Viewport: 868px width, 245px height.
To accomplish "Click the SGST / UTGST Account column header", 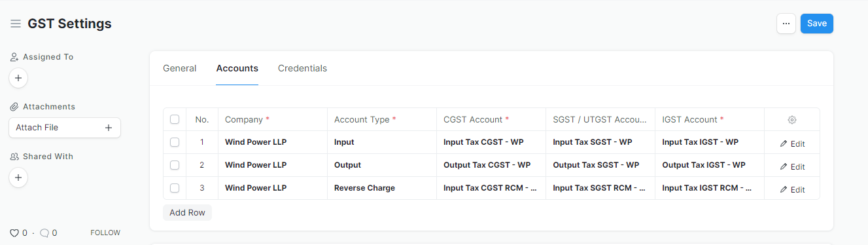I will (600, 119).
